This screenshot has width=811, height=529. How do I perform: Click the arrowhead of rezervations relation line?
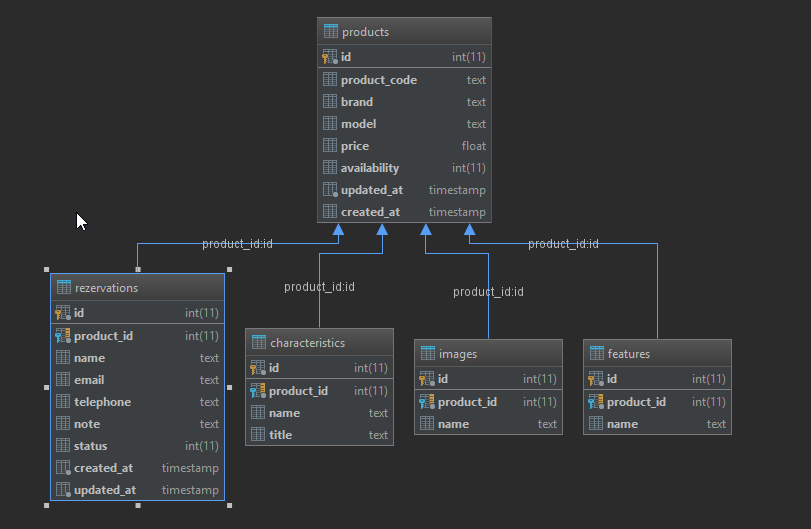(x=338, y=230)
